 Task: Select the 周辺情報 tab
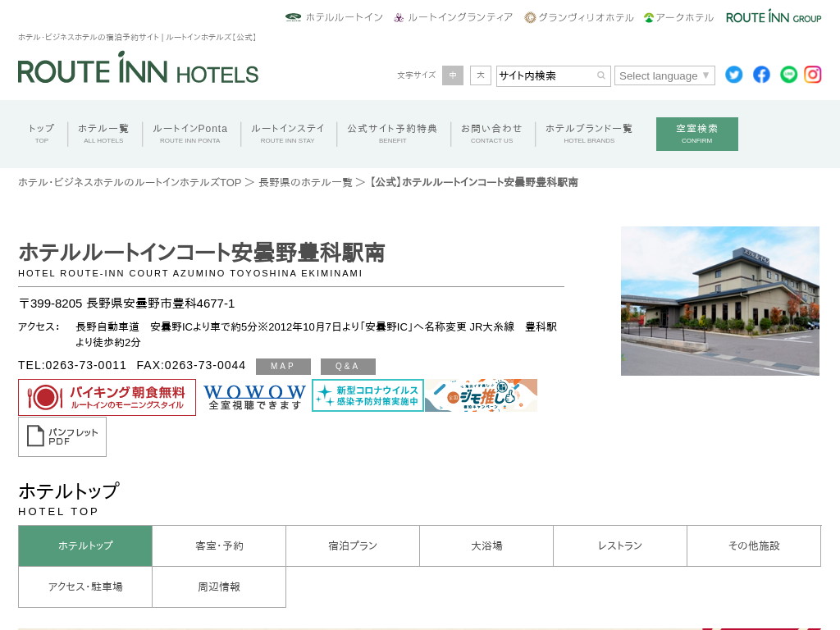click(219, 587)
